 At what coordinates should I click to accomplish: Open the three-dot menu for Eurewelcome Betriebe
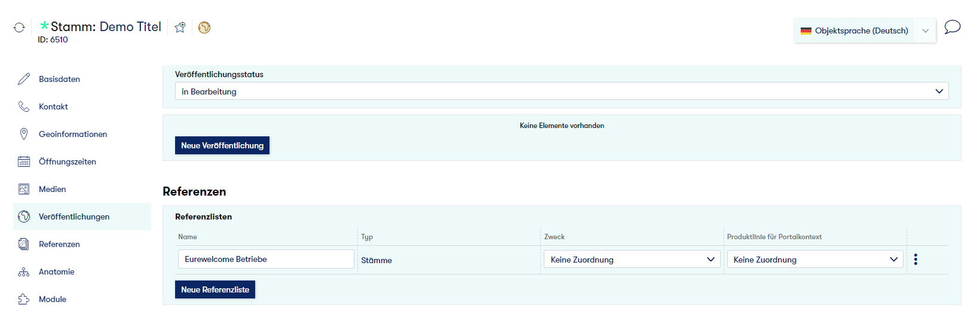[x=915, y=260]
